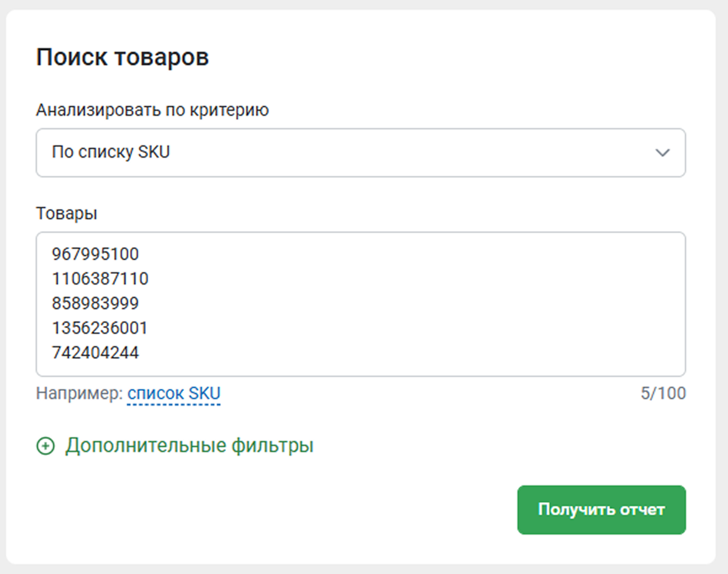Click the Поиск товаров heading

point(123,57)
